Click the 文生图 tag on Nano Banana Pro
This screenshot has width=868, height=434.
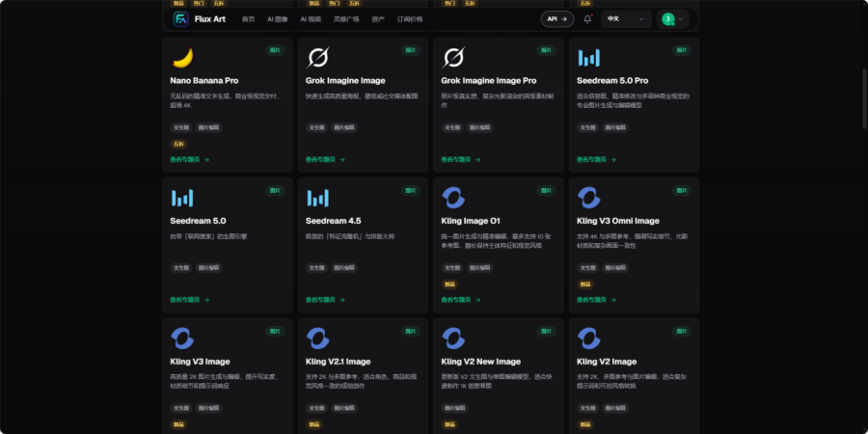tap(181, 127)
